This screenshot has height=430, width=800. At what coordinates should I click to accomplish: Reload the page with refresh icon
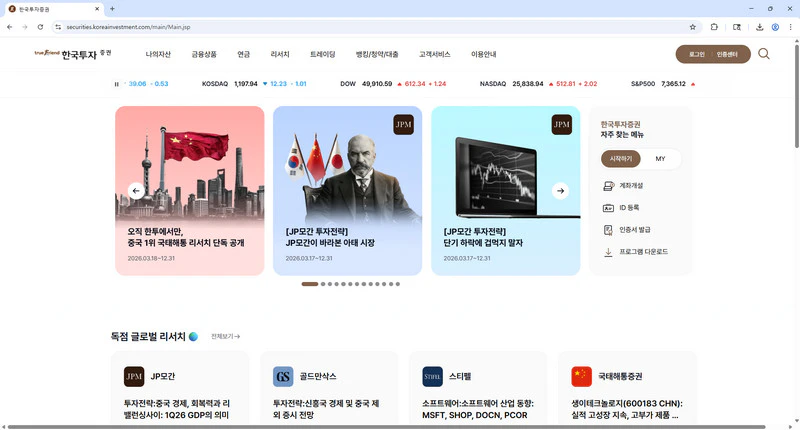(x=40, y=27)
